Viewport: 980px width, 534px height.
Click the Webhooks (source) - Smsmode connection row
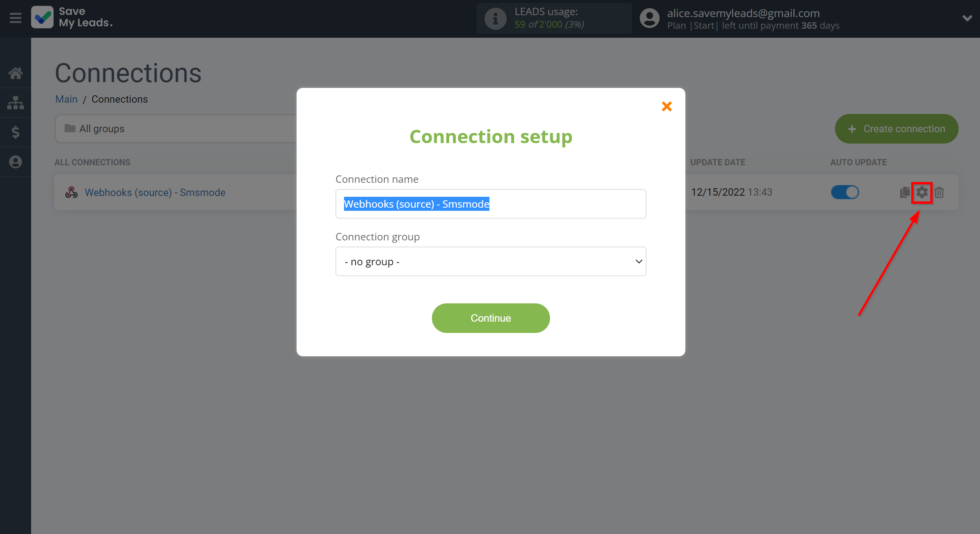155,192
